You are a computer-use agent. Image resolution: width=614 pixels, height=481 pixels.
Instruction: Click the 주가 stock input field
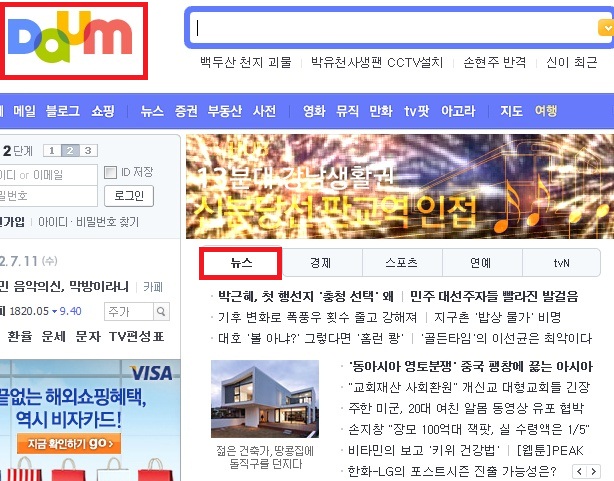(129, 312)
